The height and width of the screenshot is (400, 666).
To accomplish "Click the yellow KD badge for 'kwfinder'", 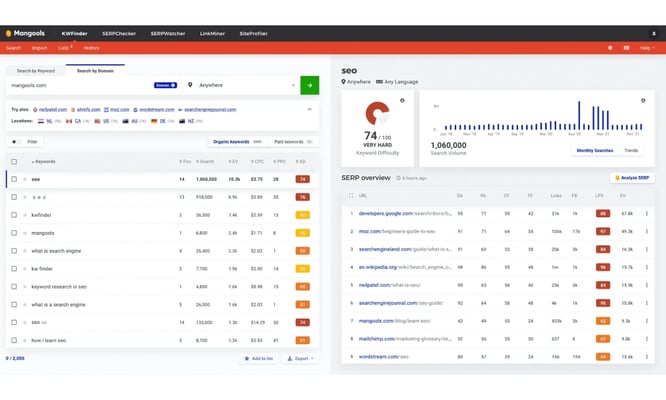I will pyautogui.click(x=302, y=215).
